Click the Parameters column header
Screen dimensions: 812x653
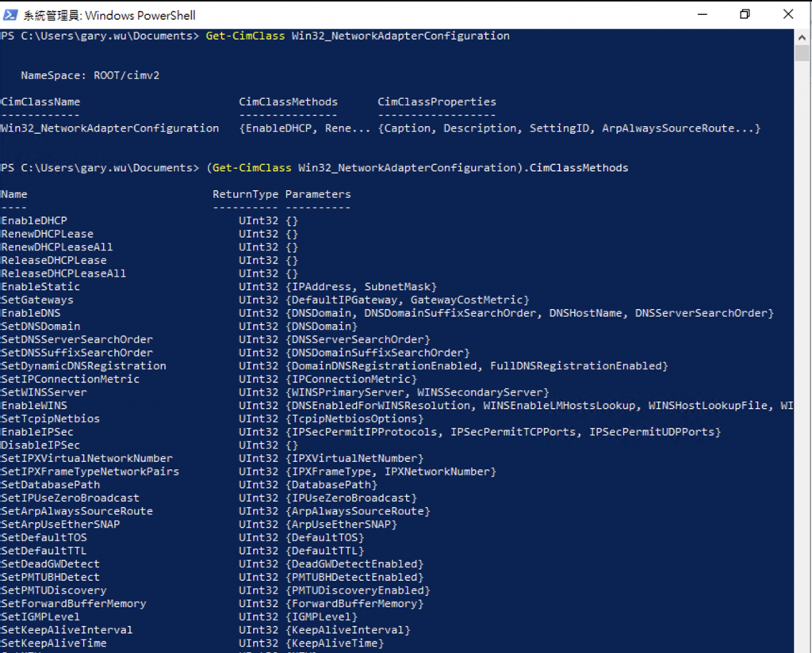click(x=318, y=195)
